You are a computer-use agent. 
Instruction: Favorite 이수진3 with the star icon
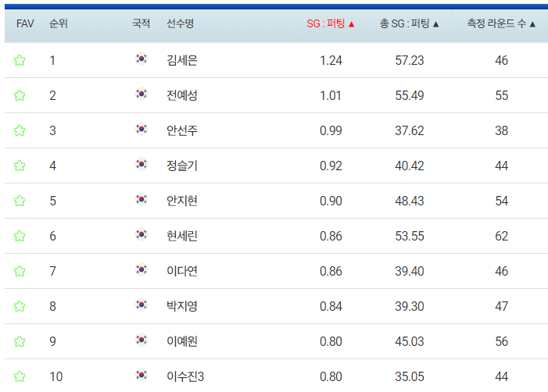[20, 376]
